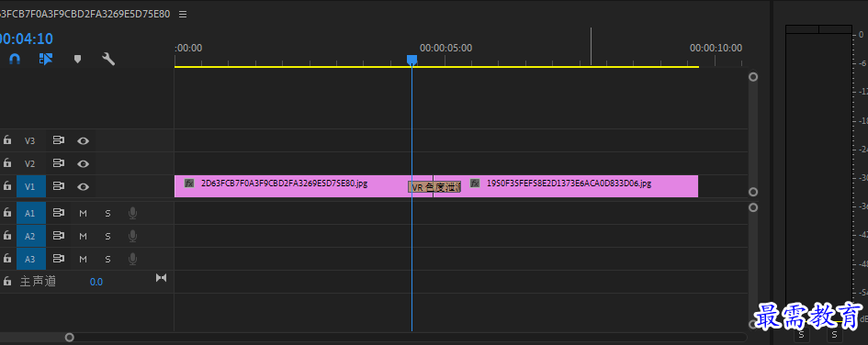Click the master track go-to-end icon
Viewport: 868px width, 345px height.
(161, 277)
